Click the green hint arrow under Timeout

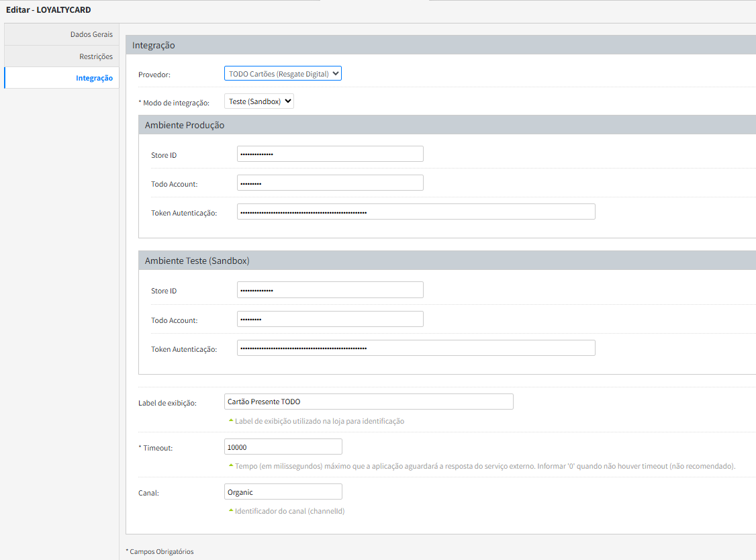pyautogui.click(x=231, y=465)
